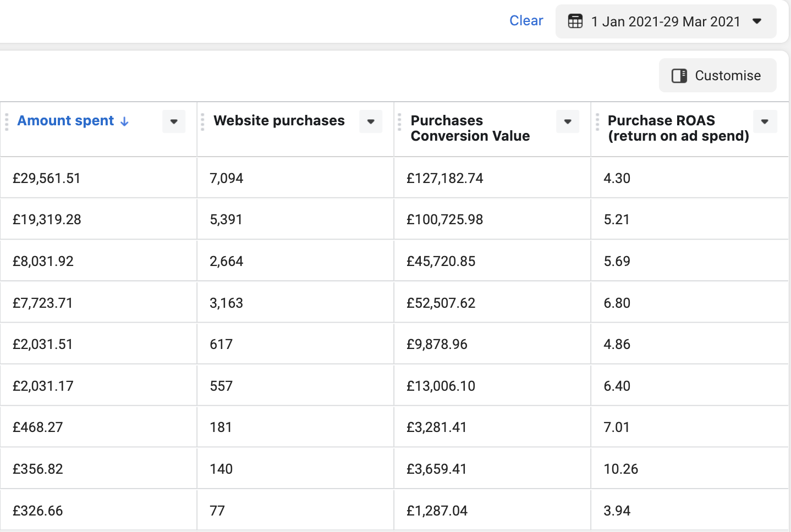Viewport: 791px width, 532px height.
Task: Sort by Amount spent header
Action: [65, 121]
